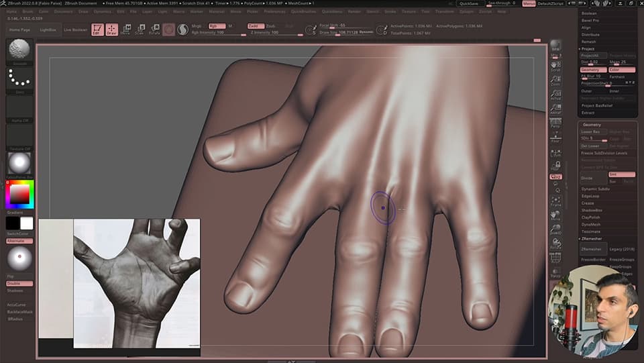Image resolution: width=644 pixels, height=363 pixels.
Task: Open the Render menu
Action: coord(354,11)
